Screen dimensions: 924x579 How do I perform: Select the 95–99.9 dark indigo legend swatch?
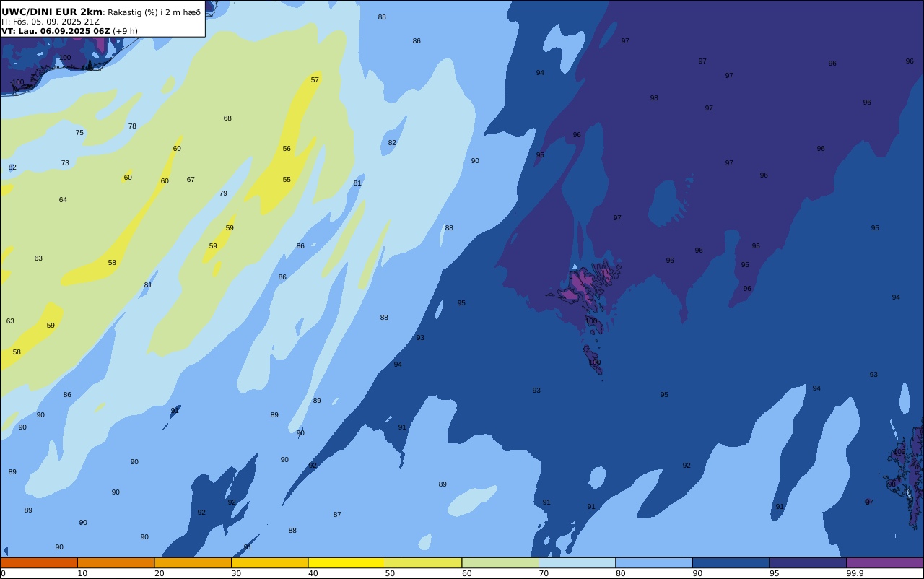pyautogui.click(x=808, y=562)
